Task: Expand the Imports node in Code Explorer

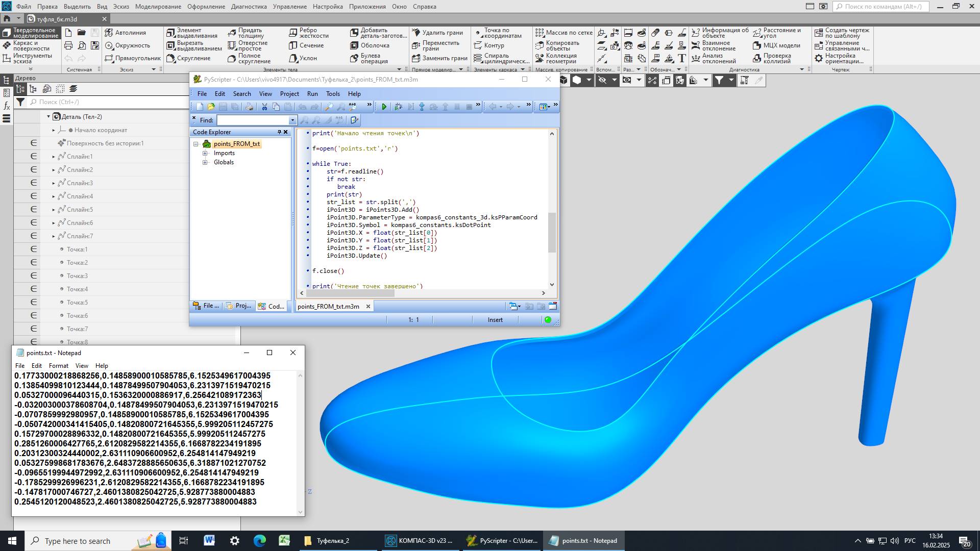Action: (x=205, y=153)
